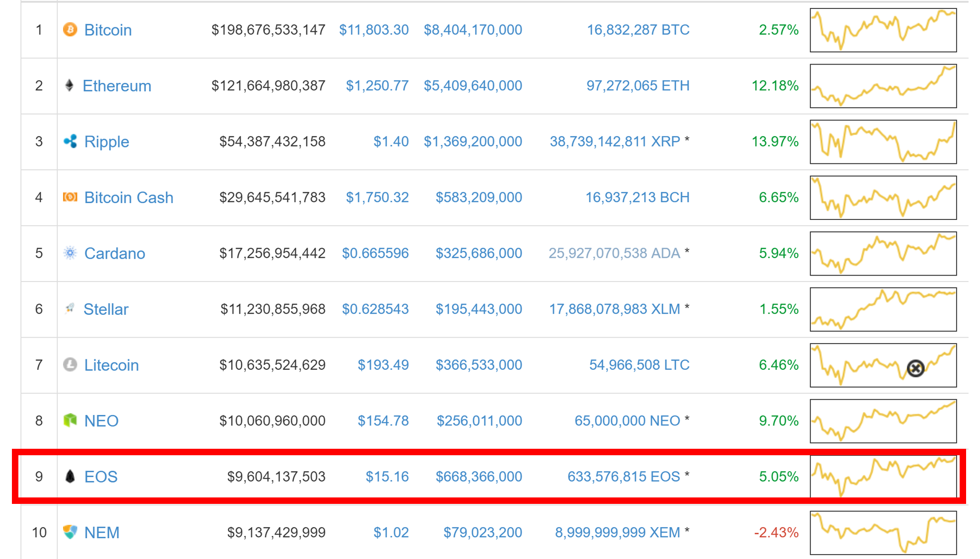Click the NEO green logo icon
The image size is (980, 559).
pyautogui.click(x=70, y=420)
